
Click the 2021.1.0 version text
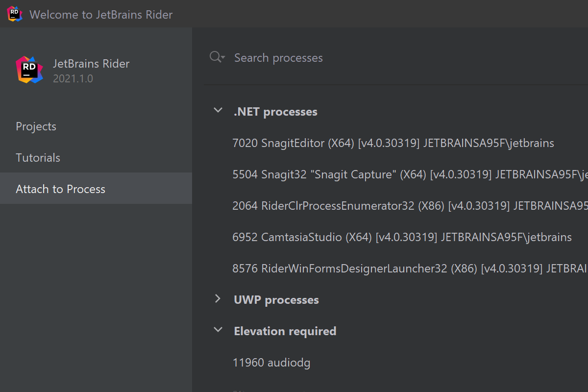pos(73,78)
